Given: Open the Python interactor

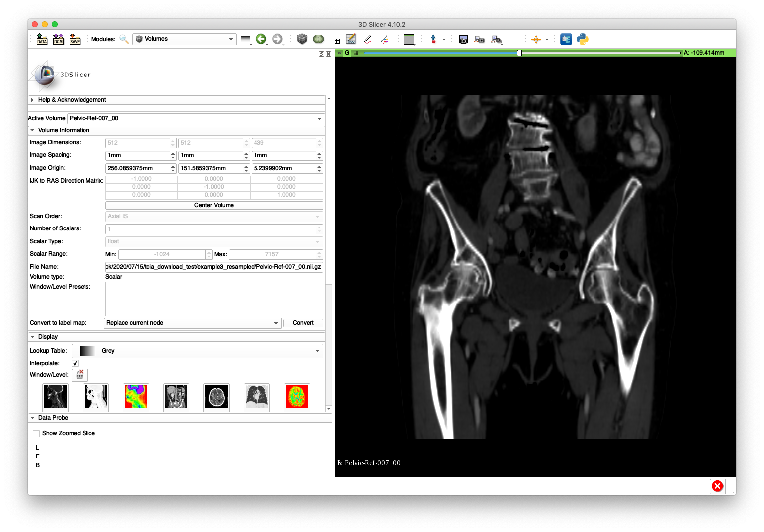Looking at the screenshot, I should (582, 39).
